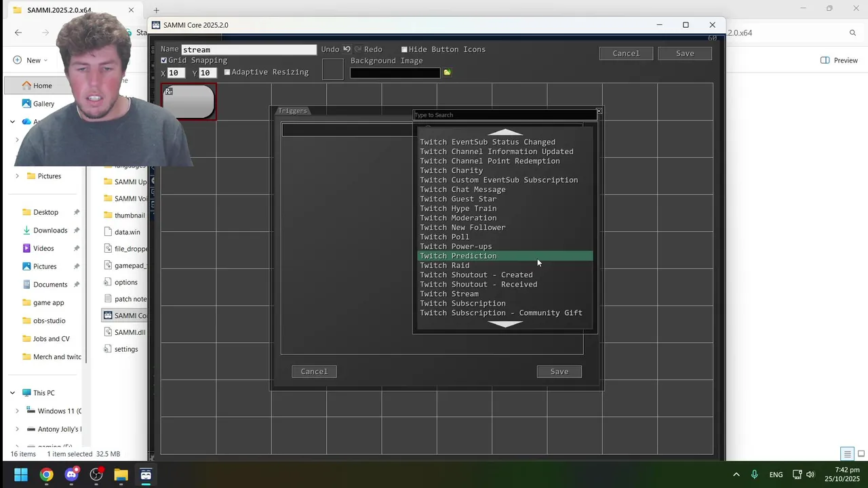Click the Undo arrow icon
This screenshot has width=868, height=488.
pos(347,49)
